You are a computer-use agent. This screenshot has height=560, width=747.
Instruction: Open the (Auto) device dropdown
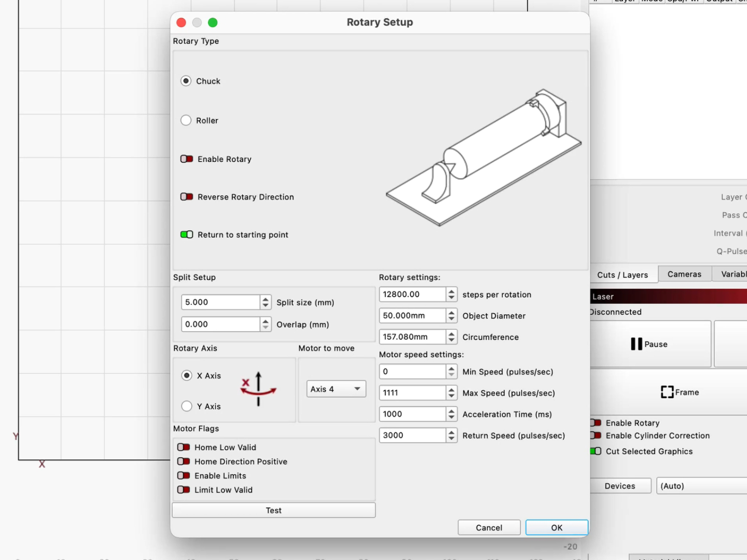(x=701, y=486)
